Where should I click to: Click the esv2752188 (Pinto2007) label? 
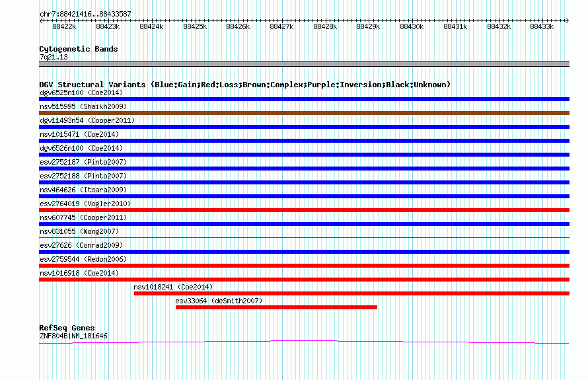(x=83, y=176)
